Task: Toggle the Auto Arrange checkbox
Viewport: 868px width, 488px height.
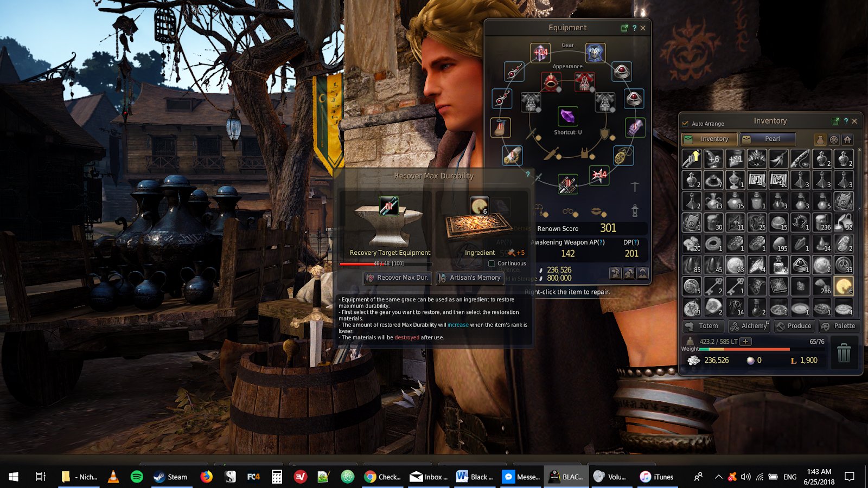Action: (685, 124)
